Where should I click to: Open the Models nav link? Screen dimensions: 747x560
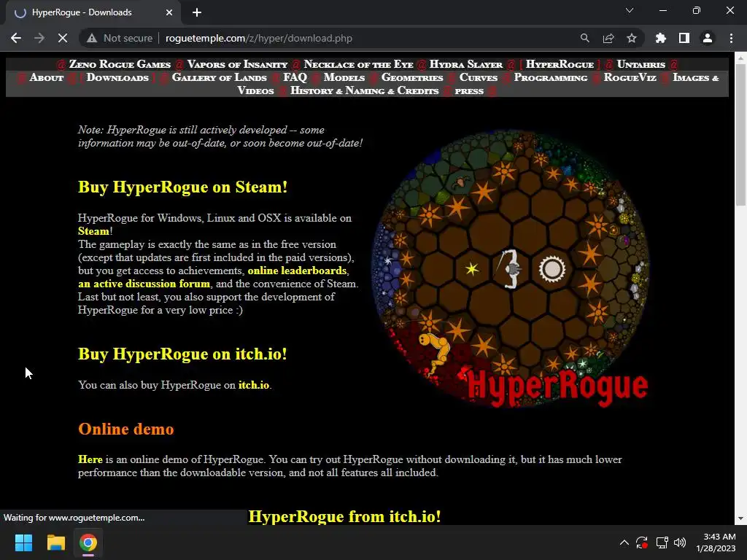[344, 77]
